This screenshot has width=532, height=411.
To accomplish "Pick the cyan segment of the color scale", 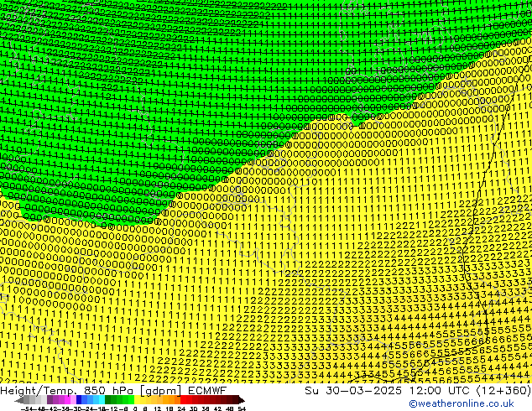I will (99, 399).
